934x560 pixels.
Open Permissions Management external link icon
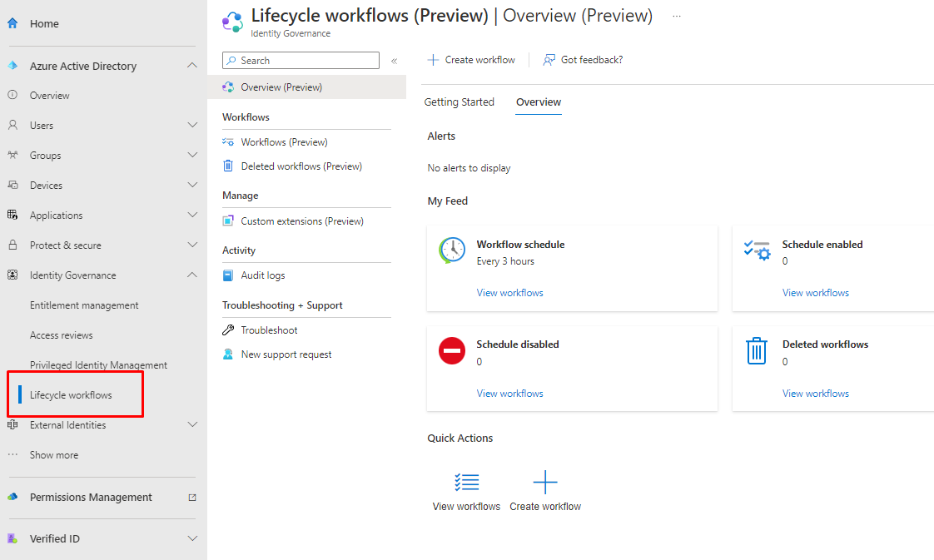(x=192, y=498)
